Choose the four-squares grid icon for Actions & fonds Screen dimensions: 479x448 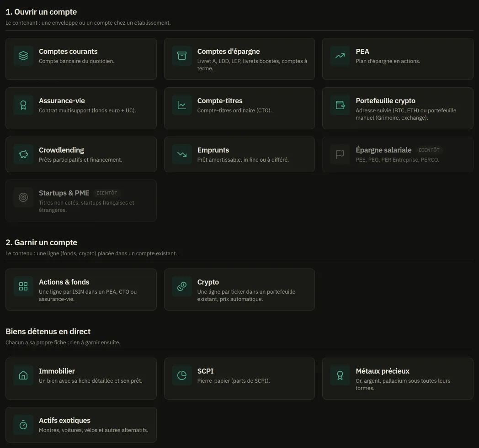click(23, 286)
